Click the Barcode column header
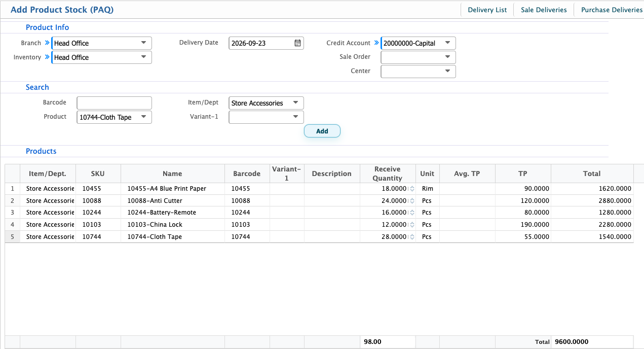Image resolution: width=644 pixels, height=349 pixels. pos(247,173)
